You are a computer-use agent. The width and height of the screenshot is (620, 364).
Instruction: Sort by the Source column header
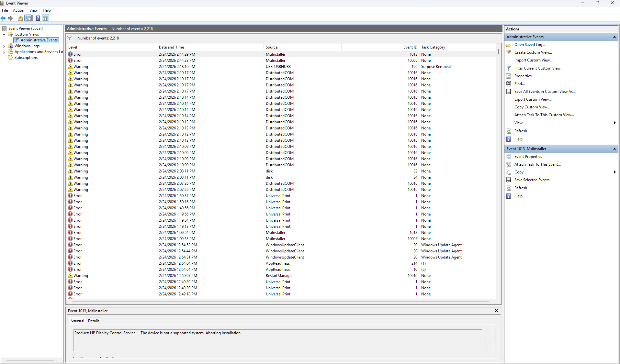coord(302,47)
